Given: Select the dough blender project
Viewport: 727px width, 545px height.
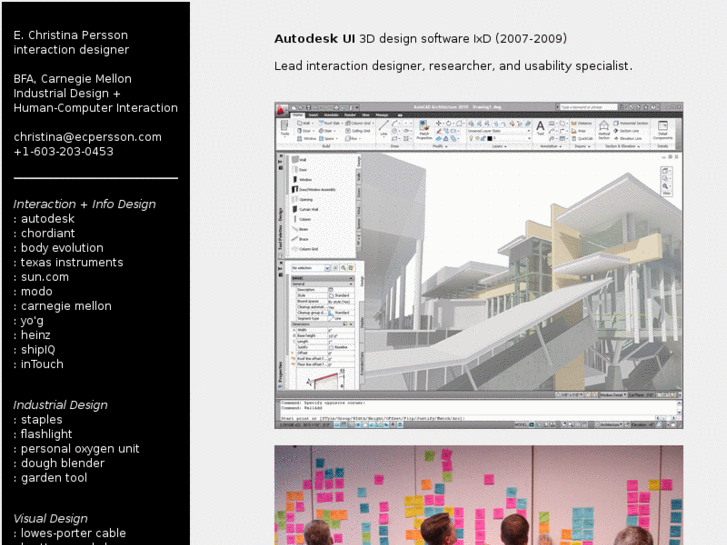Looking at the screenshot, I should point(63,464).
